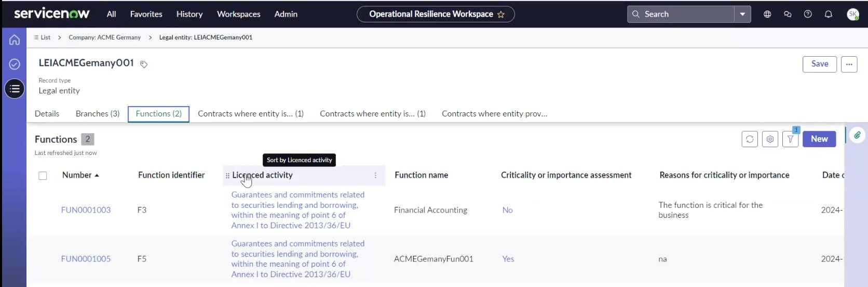Click the tag icon beside LEIACMEGemany001
The image size is (868, 287).
coord(144,64)
